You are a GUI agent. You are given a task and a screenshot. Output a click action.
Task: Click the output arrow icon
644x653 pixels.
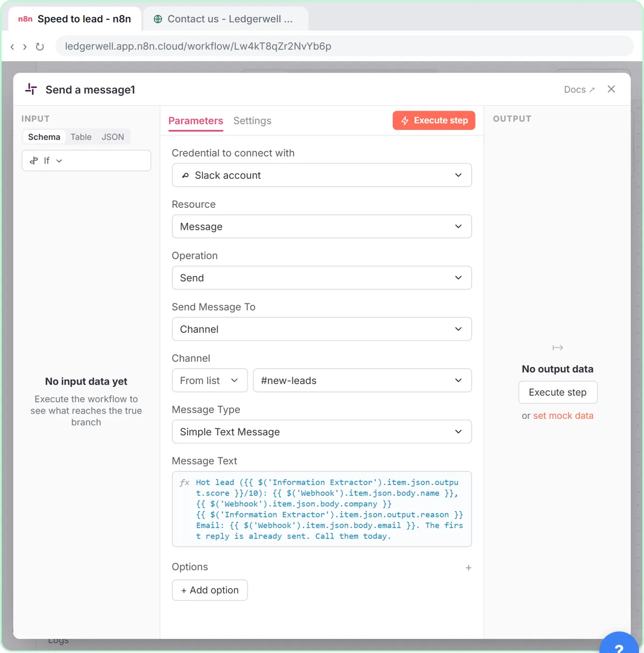tap(558, 348)
